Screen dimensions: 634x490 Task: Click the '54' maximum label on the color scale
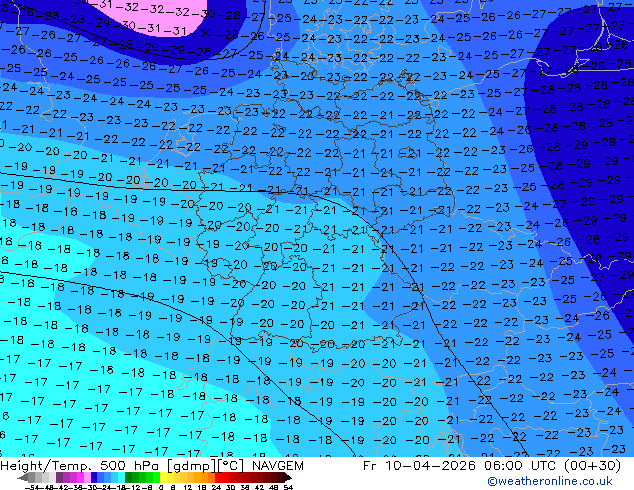point(288,488)
